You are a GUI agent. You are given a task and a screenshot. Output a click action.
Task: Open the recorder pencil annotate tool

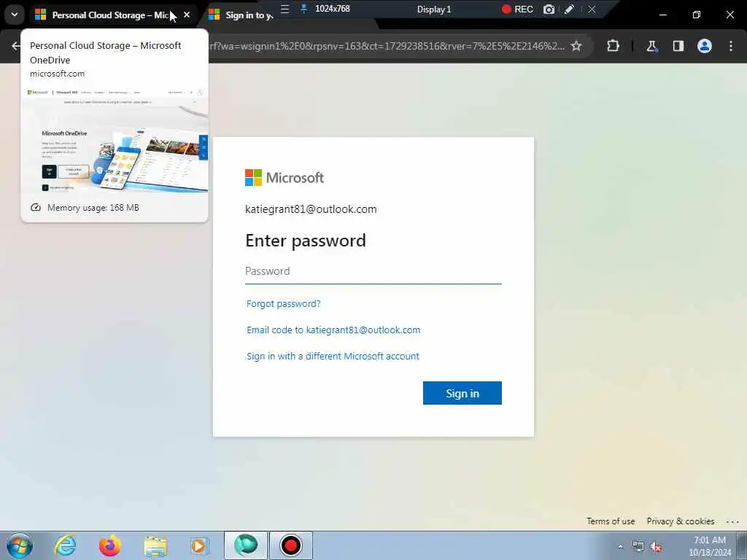pos(569,9)
